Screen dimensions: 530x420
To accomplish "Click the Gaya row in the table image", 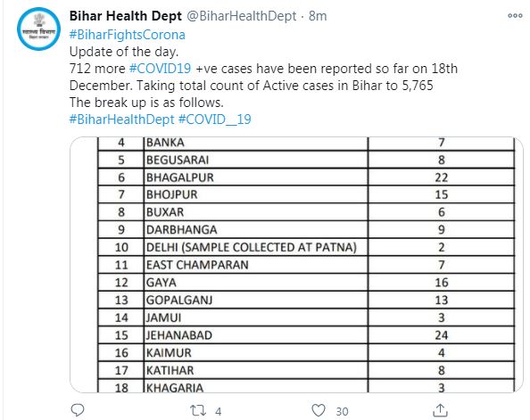I will tap(306, 282).
